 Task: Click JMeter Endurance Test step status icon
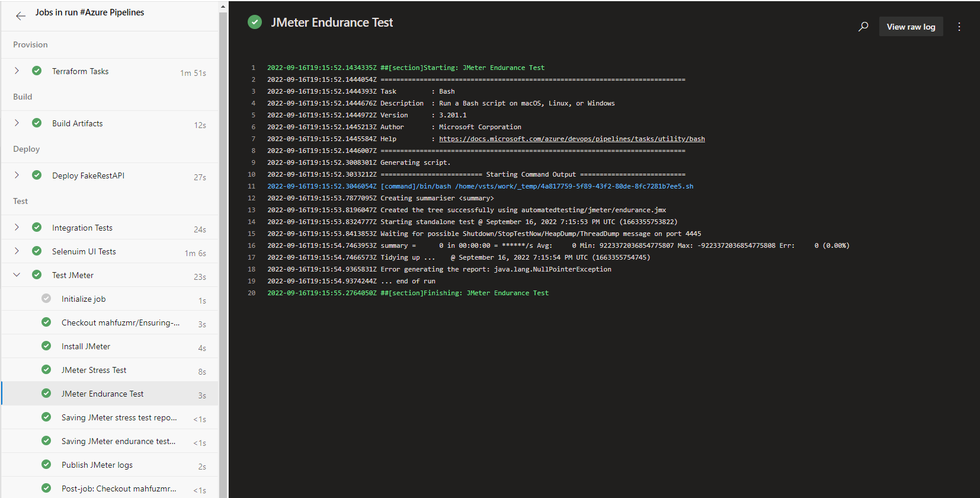pyautogui.click(x=46, y=393)
